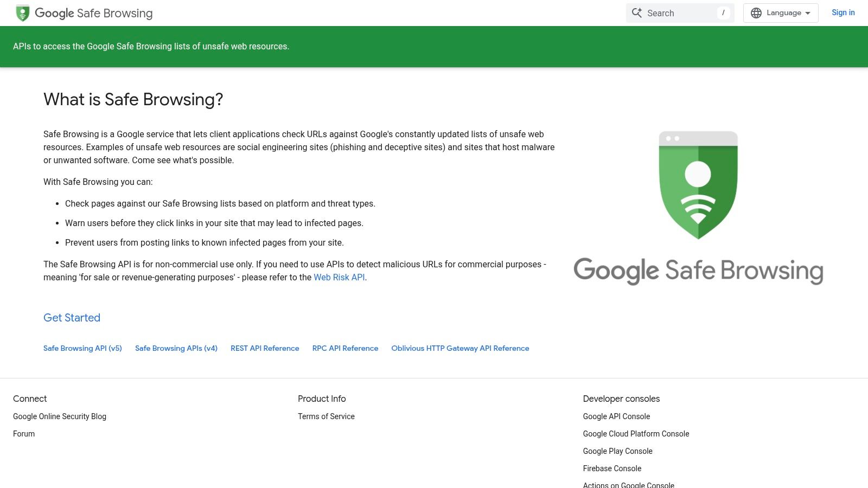Focus the Search input field
The image size is (868, 488).
coord(680,13)
